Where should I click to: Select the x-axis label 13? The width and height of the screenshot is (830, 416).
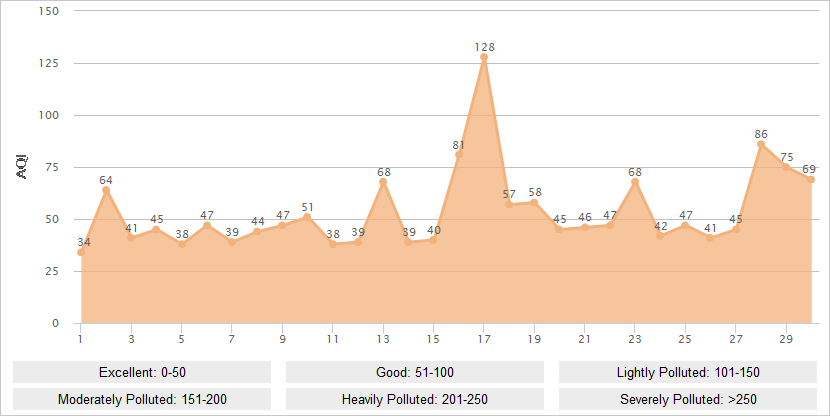(x=383, y=339)
